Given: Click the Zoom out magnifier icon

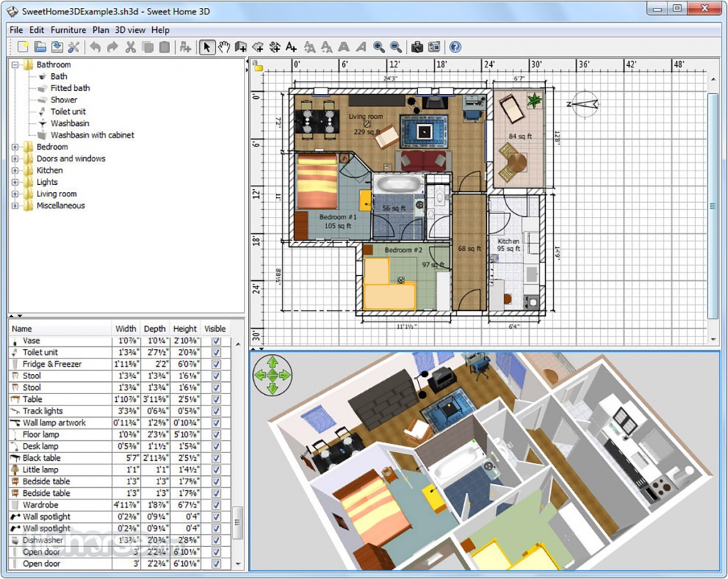Looking at the screenshot, I should tap(395, 47).
